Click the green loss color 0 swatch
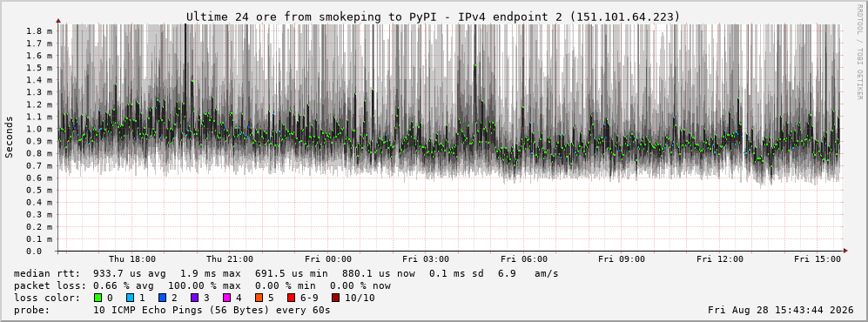 pos(98,298)
